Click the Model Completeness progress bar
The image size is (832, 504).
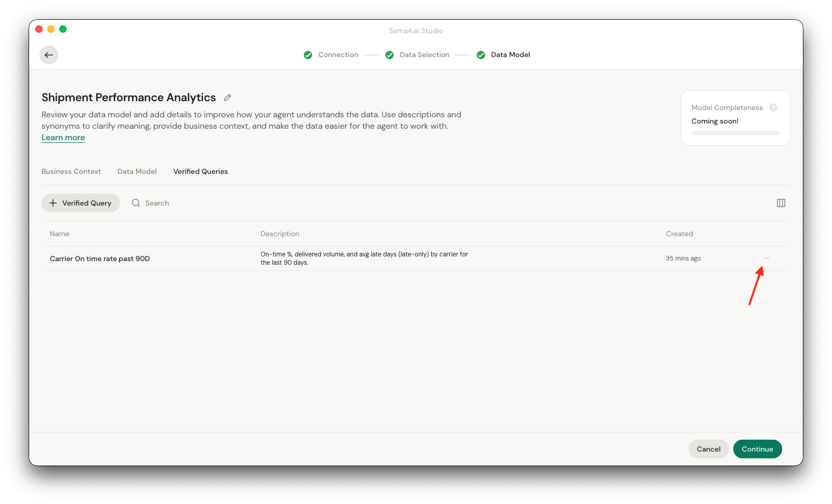(x=735, y=132)
